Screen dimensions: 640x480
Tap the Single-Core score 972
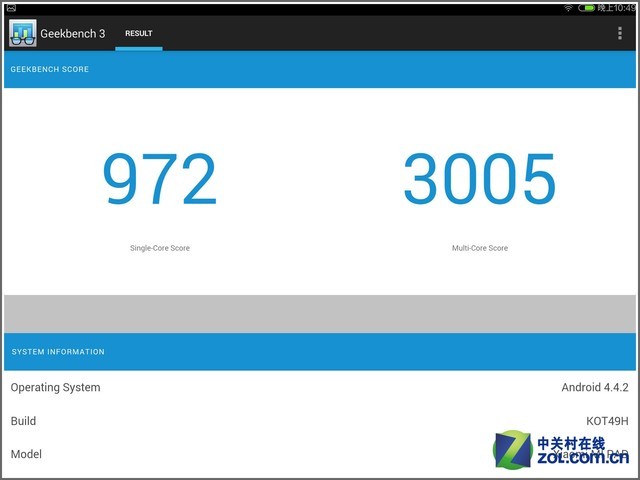[160, 180]
